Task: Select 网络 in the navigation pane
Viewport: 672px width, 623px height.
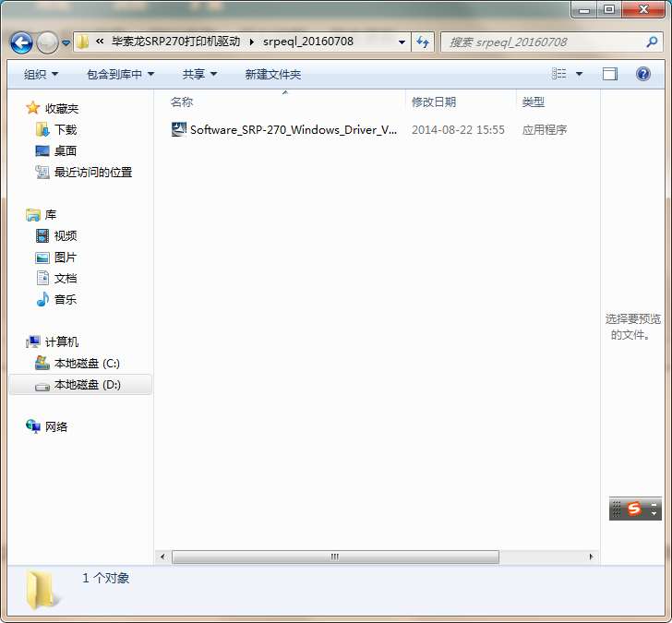Action: [56, 426]
